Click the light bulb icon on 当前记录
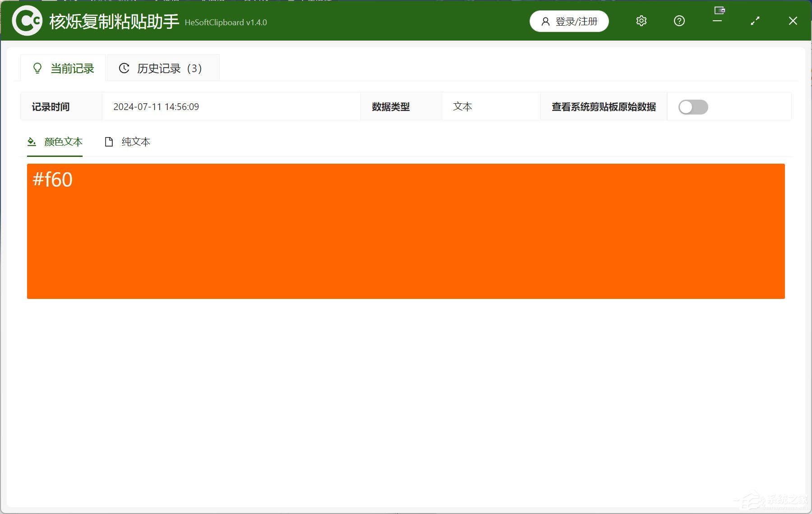This screenshot has height=514, width=812. point(37,68)
